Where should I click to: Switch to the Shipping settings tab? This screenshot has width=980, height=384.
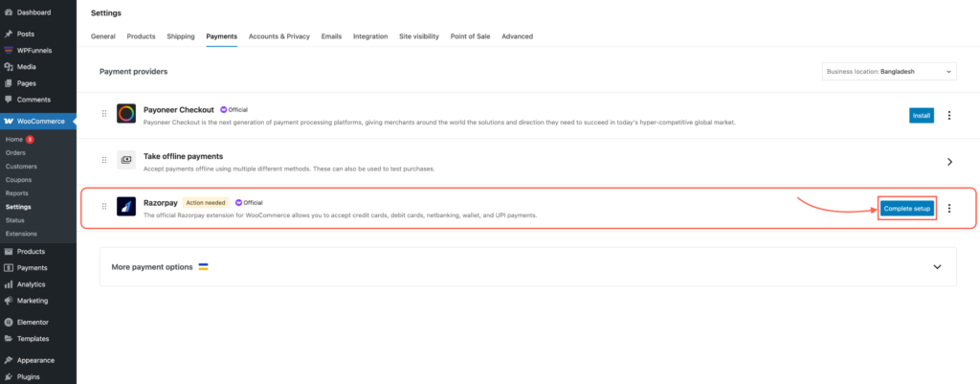coord(181,36)
